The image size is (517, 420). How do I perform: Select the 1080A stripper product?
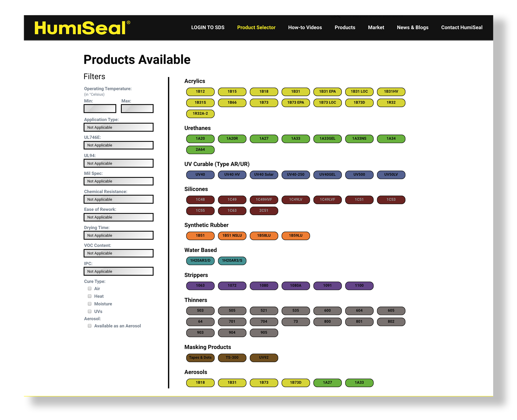[x=295, y=286]
